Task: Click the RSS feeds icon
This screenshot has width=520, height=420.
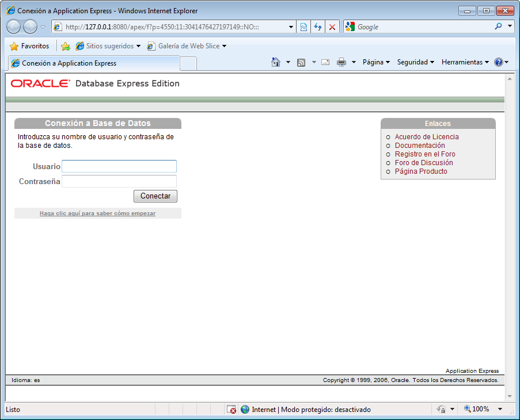Action: pos(301,62)
